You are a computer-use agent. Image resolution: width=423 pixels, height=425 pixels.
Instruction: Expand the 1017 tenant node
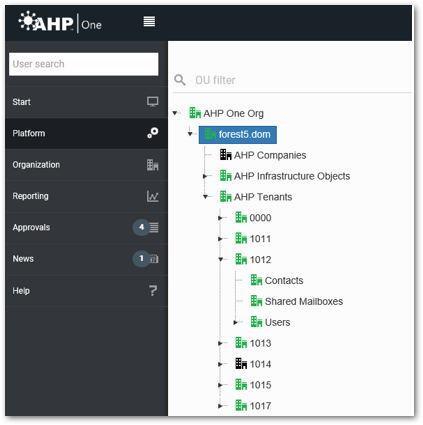coord(220,406)
